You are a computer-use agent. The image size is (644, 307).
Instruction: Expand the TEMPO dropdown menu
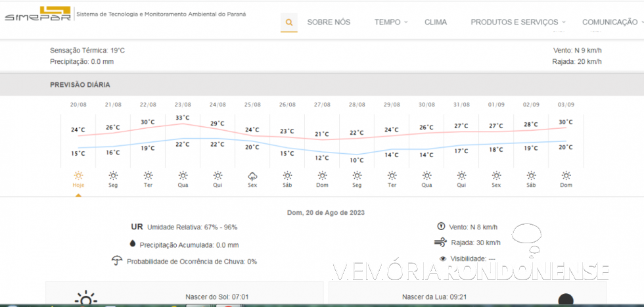tap(391, 22)
